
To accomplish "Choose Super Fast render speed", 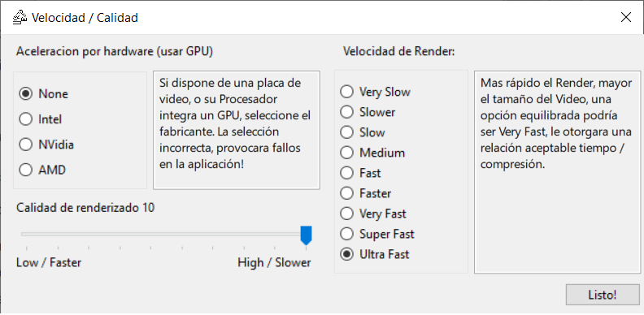I will tap(377, 234).
